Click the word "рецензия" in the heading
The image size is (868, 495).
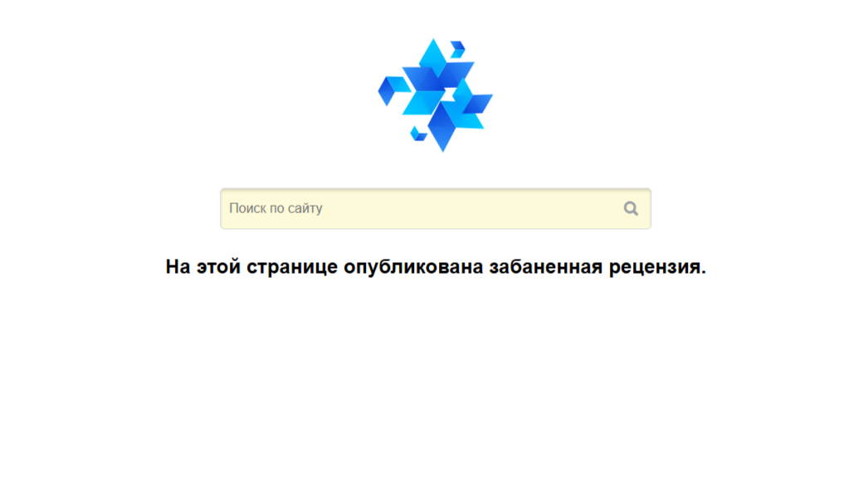click(657, 267)
